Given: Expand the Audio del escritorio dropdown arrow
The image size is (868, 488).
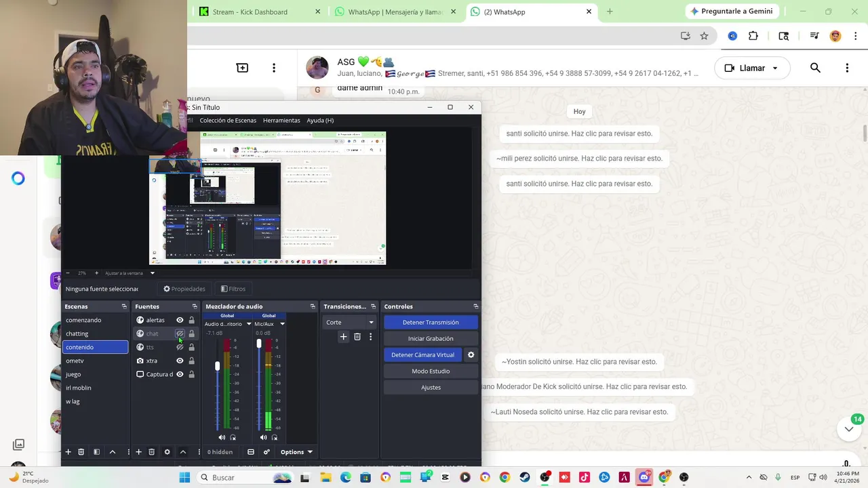Looking at the screenshot, I should pos(249,324).
